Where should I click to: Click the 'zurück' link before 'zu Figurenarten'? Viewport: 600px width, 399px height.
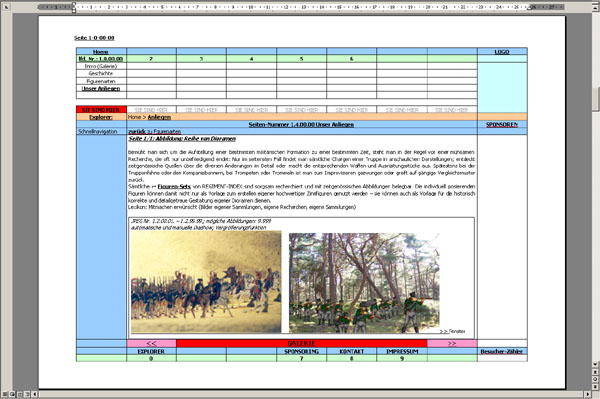tap(137, 132)
